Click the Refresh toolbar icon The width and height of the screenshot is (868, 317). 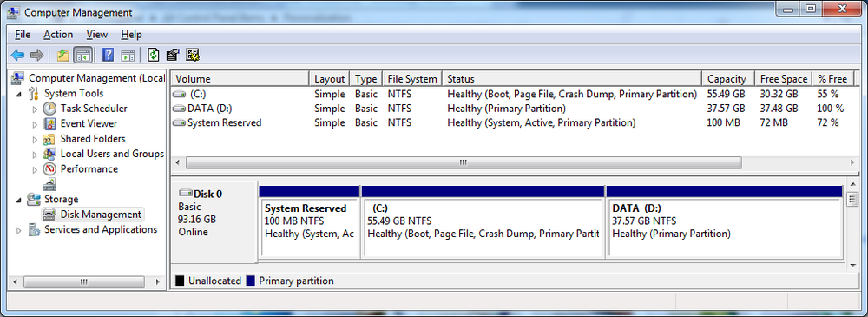pyautogui.click(x=154, y=55)
